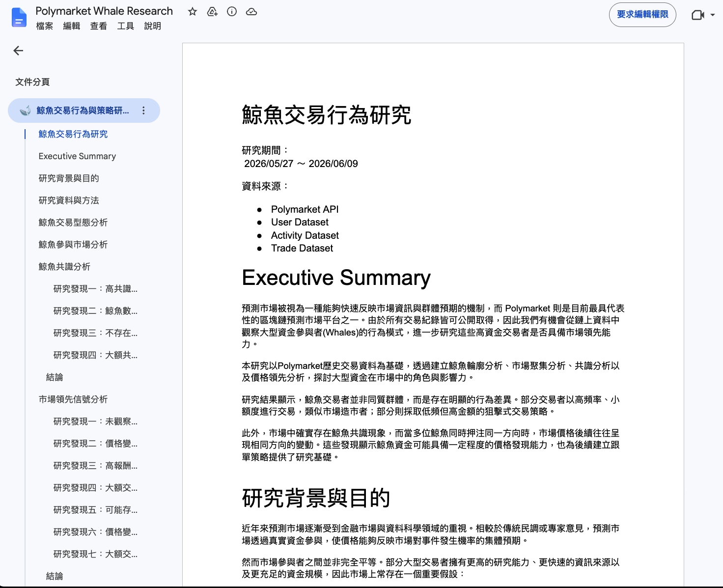
Task: Click the Executive Summary heading in the document
Action: (336, 278)
